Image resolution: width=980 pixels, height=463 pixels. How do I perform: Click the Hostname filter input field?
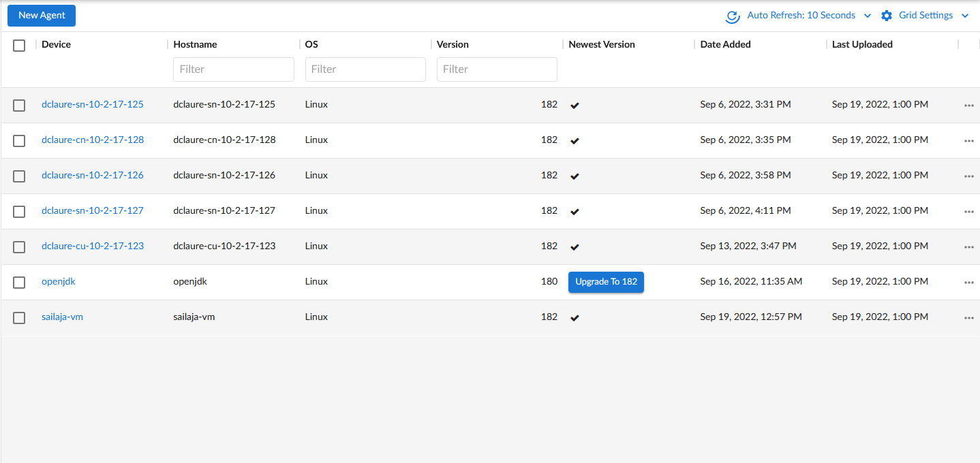pyautogui.click(x=234, y=69)
